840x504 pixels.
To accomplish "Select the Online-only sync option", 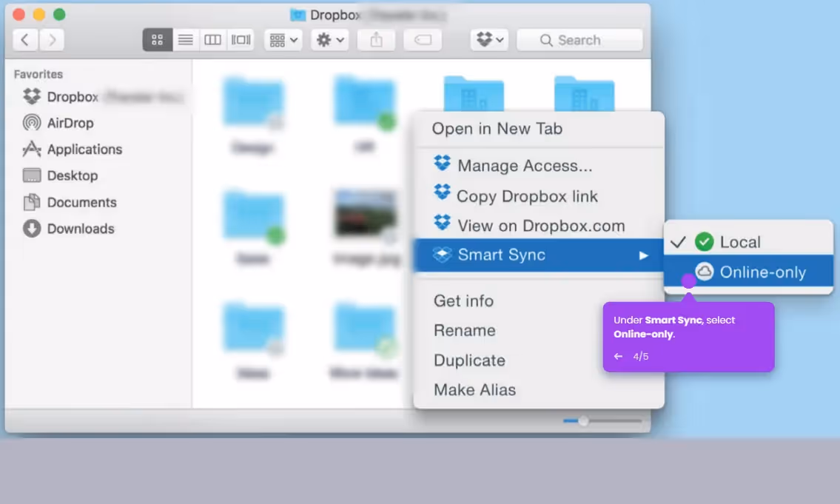I will coord(748,272).
